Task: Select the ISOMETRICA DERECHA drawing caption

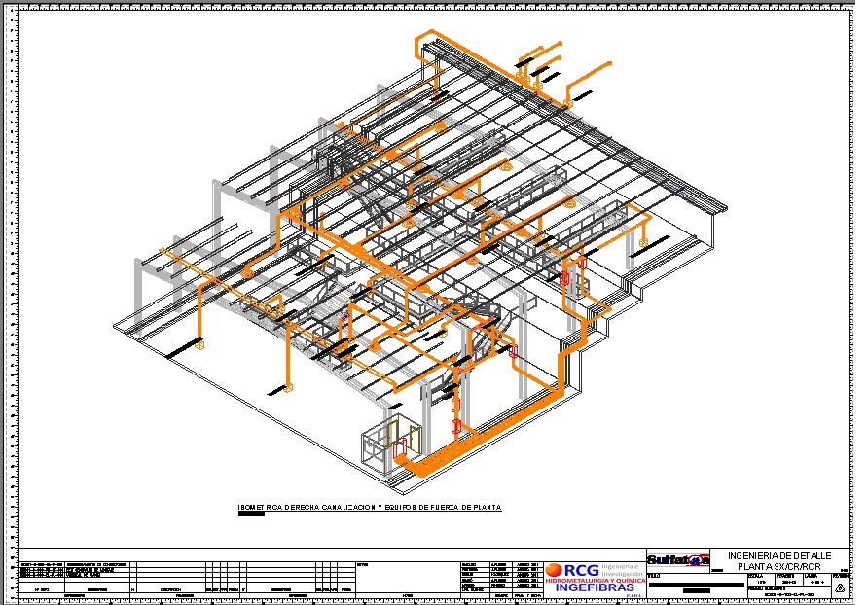Action: [x=370, y=508]
